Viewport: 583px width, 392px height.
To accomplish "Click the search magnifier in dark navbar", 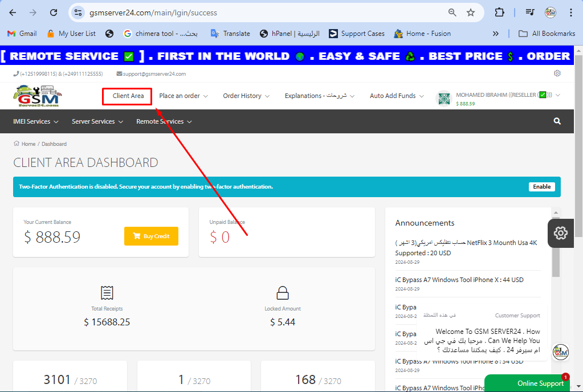I will (x=557, y=121).
